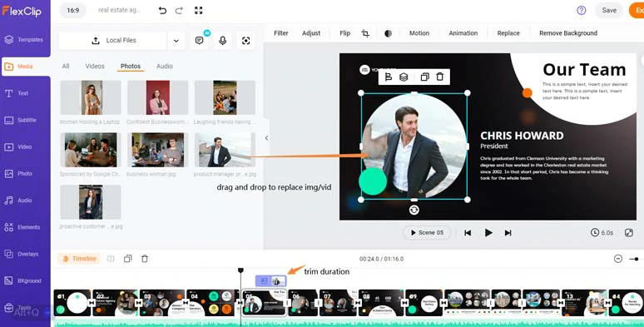644x327 pixels.
Task: Select the Media sidebar item
Action: click(25, 67)
